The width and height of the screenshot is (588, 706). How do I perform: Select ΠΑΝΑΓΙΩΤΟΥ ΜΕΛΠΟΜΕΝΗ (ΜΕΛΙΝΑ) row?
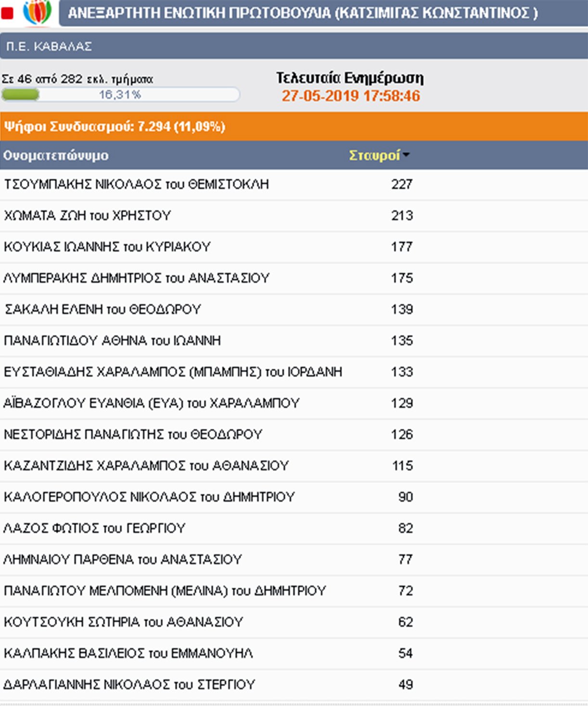294,591
